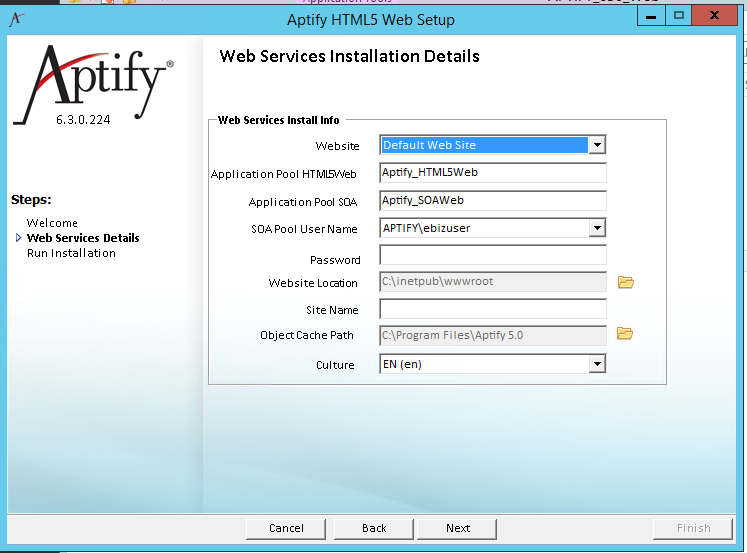This screenshot has height=553, width=747.
Task: Click the Application Pool HTML5Web field
Action: coord(493,172)
